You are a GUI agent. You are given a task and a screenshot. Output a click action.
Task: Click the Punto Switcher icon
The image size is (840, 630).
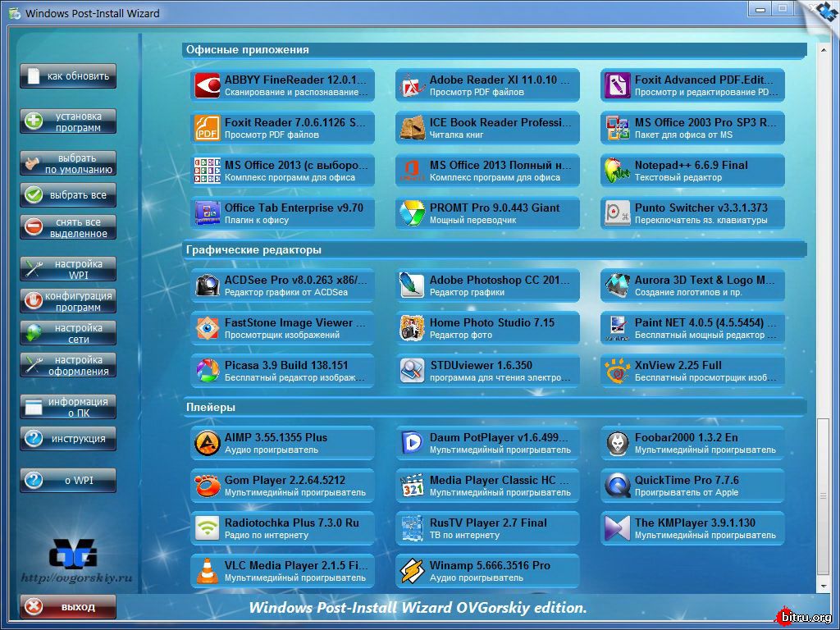click(x=617, y=213)
